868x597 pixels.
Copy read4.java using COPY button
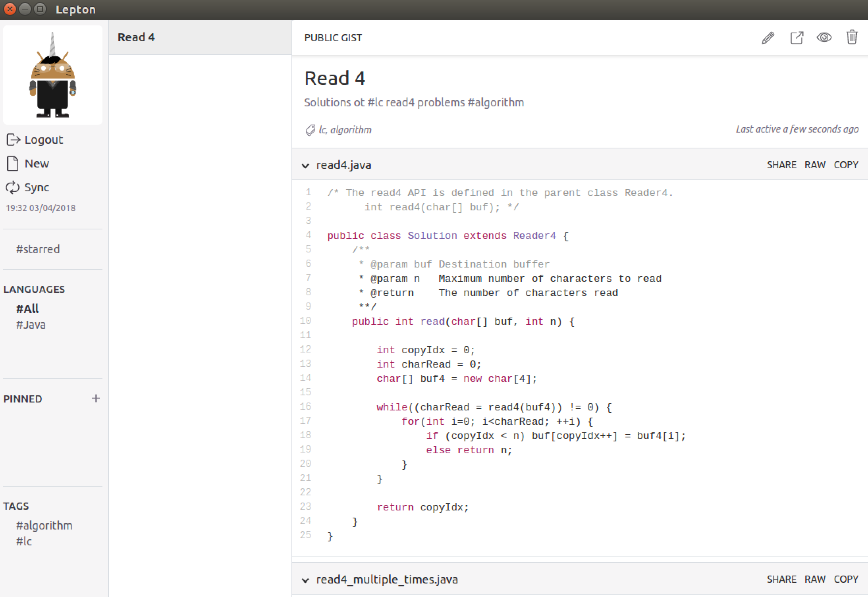click(x=845, y=165)
